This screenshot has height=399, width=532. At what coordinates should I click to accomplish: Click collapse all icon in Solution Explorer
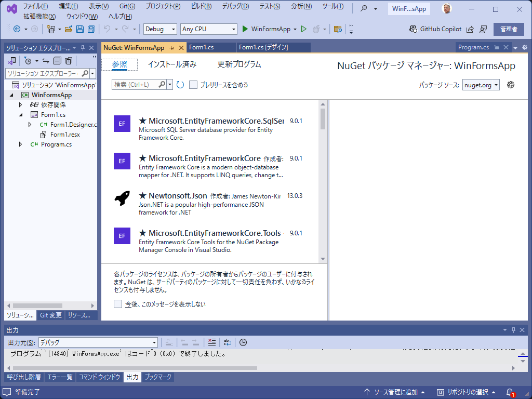(57, 61)
